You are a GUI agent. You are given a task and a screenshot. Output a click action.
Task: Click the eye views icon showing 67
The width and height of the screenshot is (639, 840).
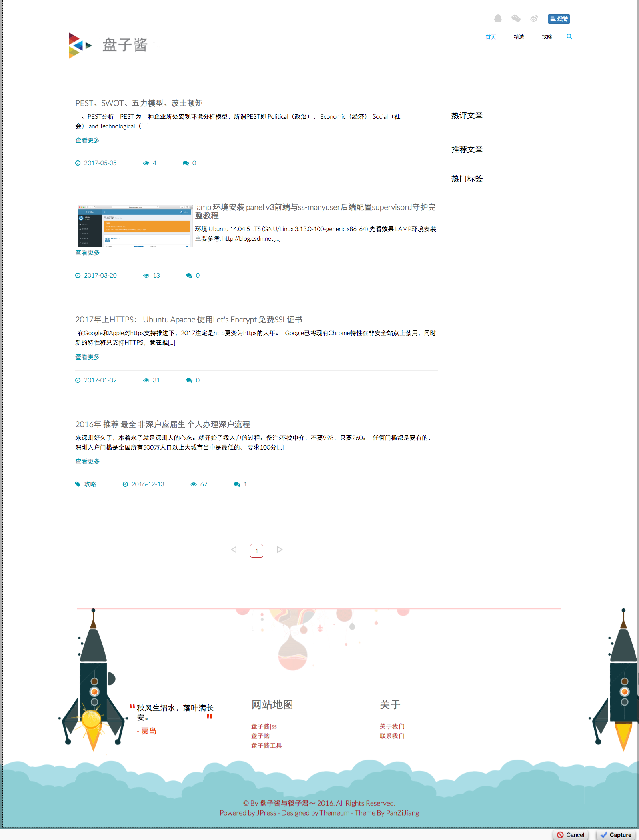(194, 484)
